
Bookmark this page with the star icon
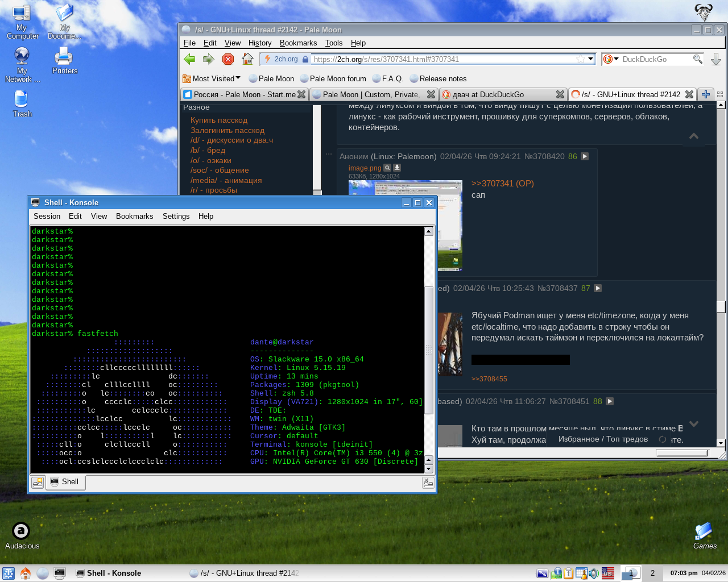(580, 59)
